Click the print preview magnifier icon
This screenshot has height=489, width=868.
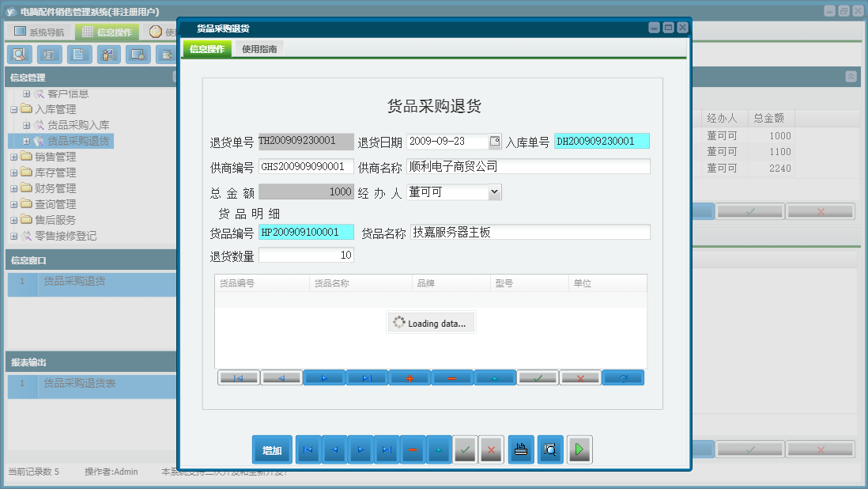click(550, 449)
